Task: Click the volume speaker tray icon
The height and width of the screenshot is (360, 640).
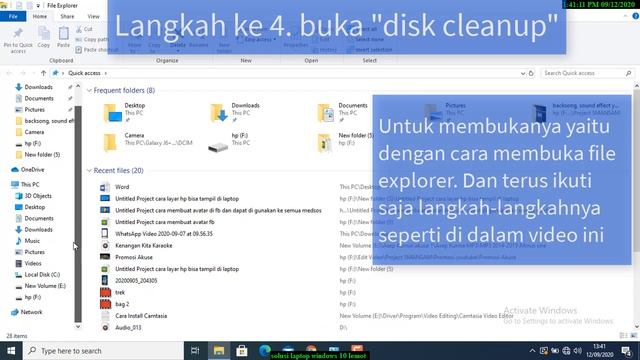Action: [x=578, y=351]
